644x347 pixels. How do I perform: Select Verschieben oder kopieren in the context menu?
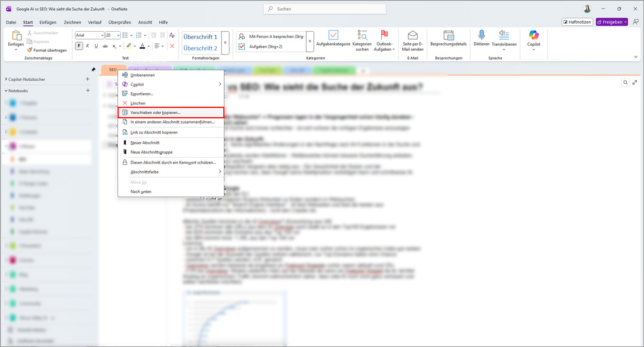coord(155,112)
